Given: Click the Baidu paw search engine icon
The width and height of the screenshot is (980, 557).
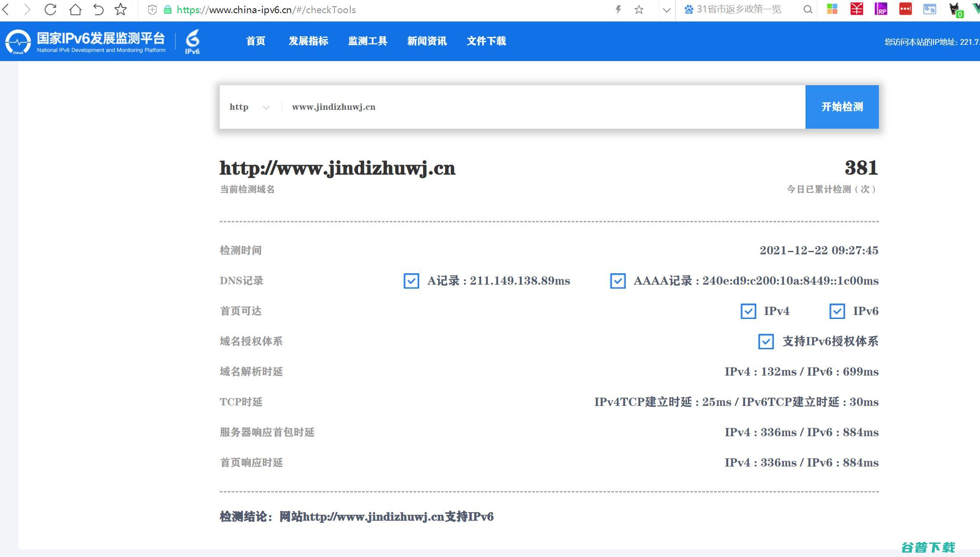Looking at the screenshot, I should click(689, 9).
